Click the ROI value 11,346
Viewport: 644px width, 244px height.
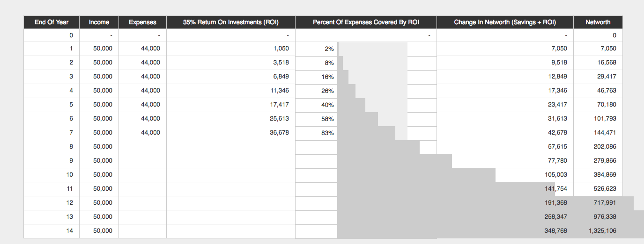279,91
